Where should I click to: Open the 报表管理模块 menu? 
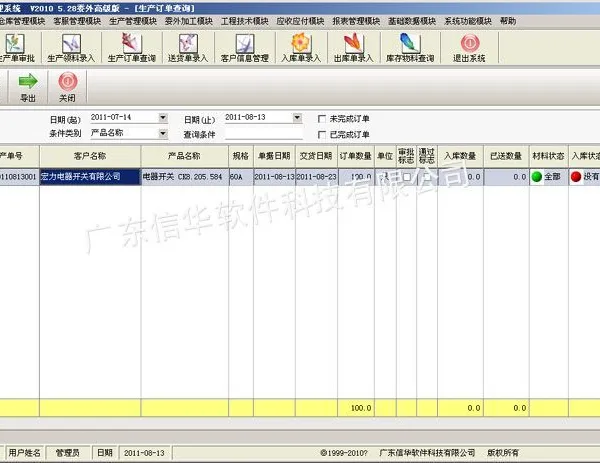click(x=356, y=21)
